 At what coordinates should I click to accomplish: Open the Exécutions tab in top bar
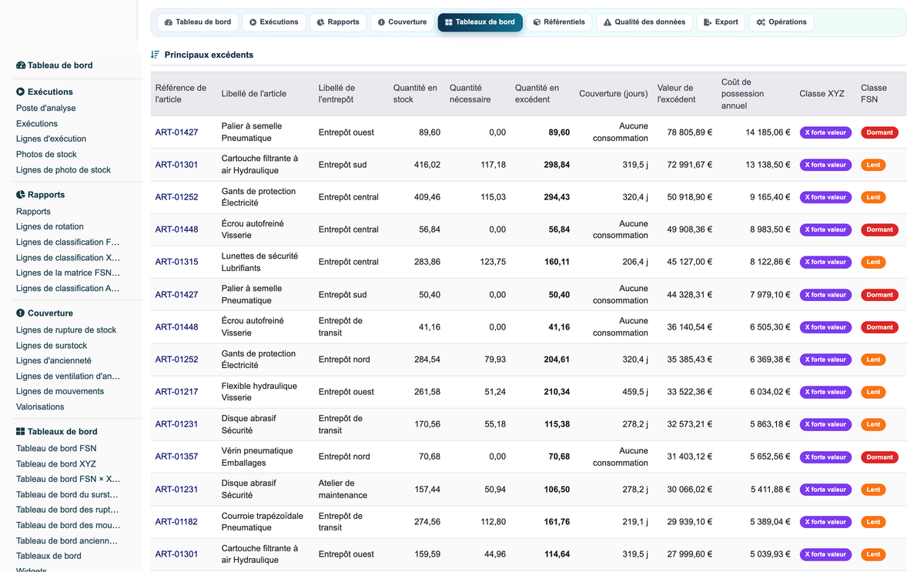[x=274, y=22]
